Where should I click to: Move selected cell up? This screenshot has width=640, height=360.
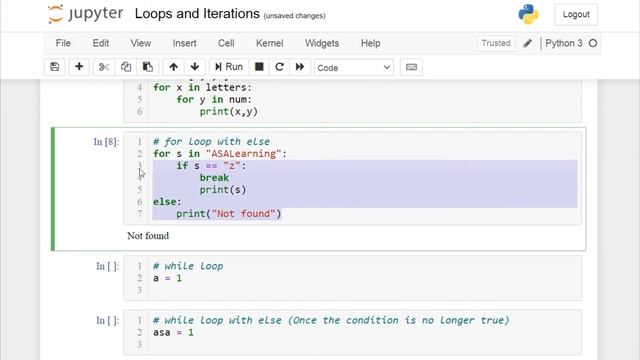pyautogui.click(x=173, y=67)
